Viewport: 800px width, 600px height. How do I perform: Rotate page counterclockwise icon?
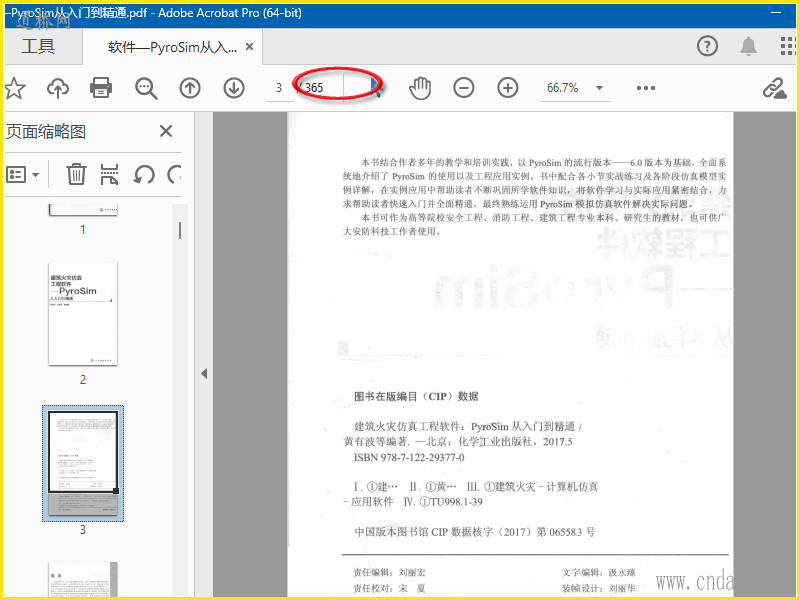point(144,174)
